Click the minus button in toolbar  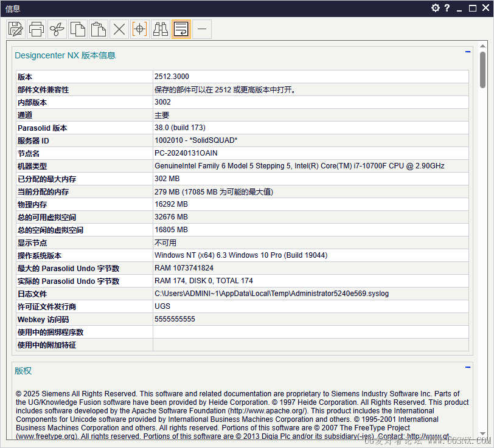tap(202, 29)
